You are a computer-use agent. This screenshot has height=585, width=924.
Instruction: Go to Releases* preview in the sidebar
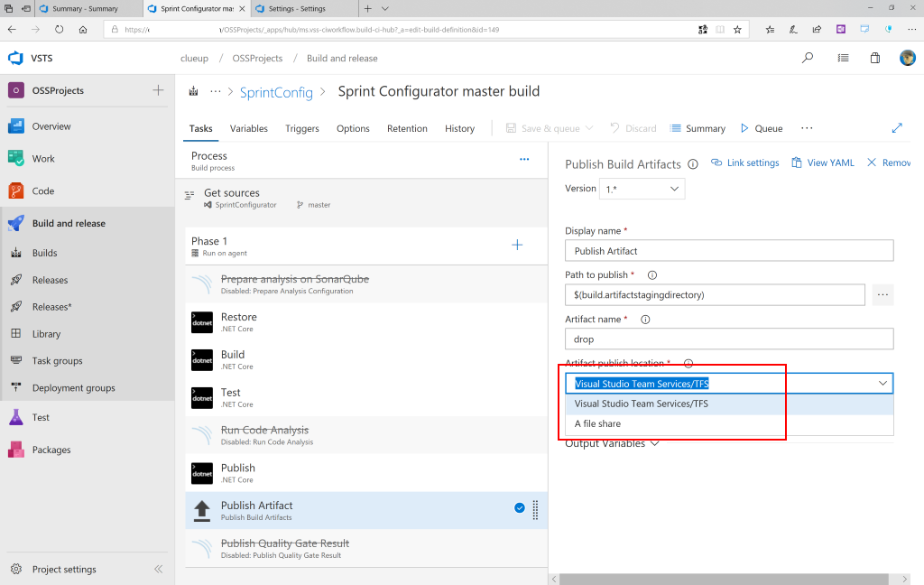(x=51, y=307)
